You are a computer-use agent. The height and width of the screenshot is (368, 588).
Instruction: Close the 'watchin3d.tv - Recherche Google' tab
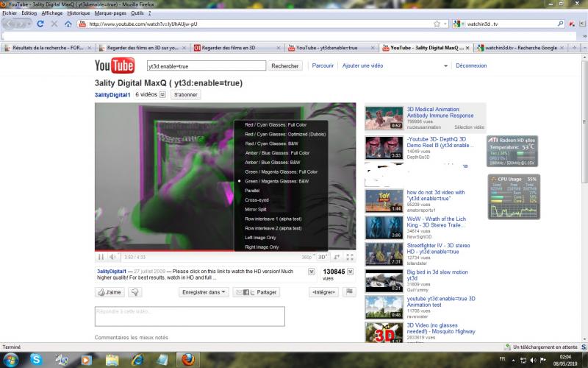pos(562,48)
